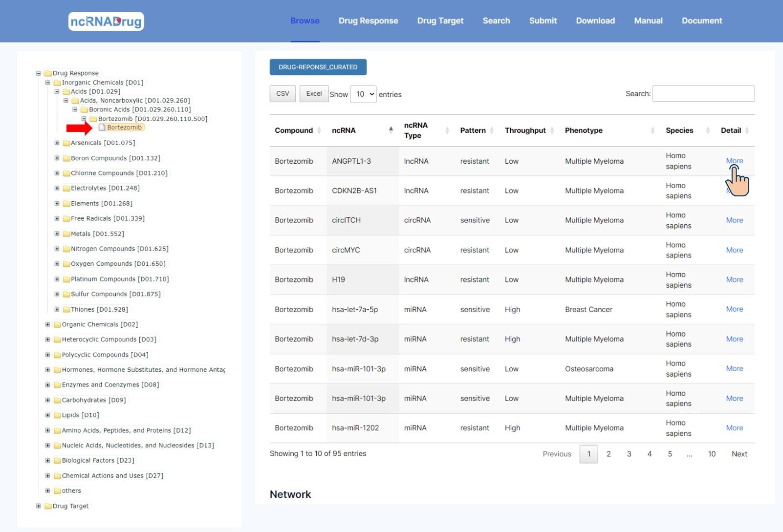This screenshot has height=532, width=783.
Task: Click the table Search input field
Action: [x=703, y=94]
